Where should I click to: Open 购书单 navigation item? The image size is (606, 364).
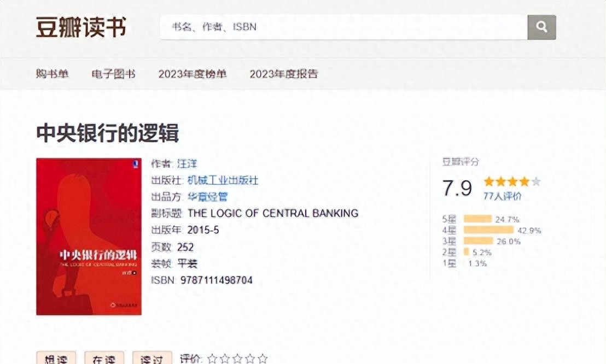click(52, 73)
